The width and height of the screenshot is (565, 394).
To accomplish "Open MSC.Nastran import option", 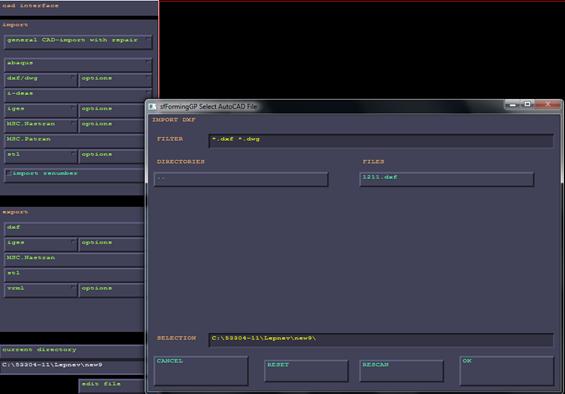I will click(x=41, y=125).
